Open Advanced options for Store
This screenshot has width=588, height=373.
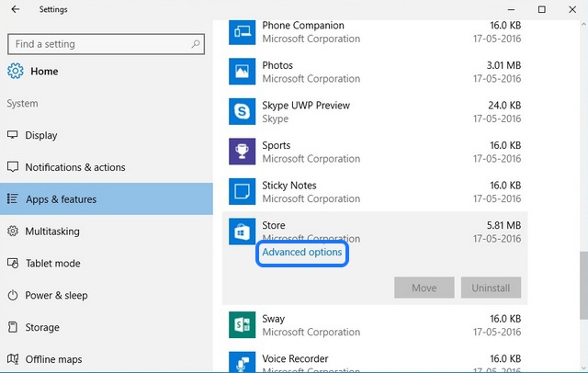[x=302, y=253]
